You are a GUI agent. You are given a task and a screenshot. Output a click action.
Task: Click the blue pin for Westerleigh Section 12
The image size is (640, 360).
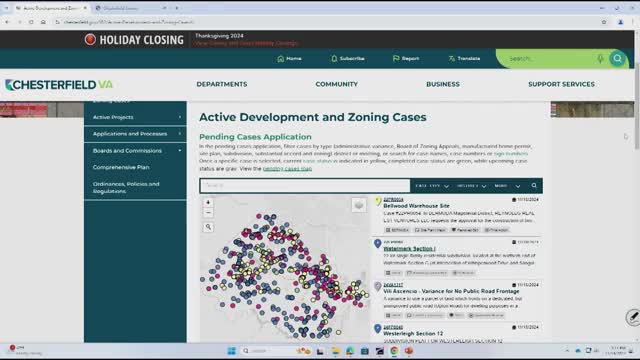tap(378, 329)
